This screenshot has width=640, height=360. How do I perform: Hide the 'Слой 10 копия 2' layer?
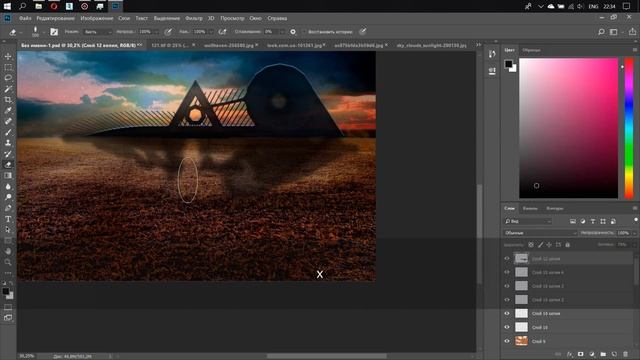(x=507, y=300)
